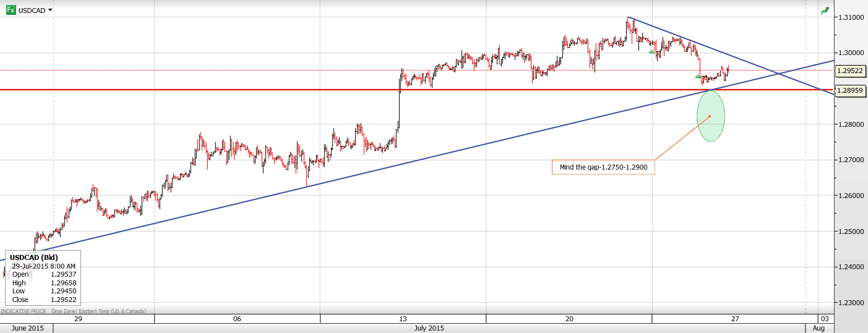Click the green triangle marker near 1.30000 level
The image size is (868, 333).
pyautogui.click(x=651, y=52)
